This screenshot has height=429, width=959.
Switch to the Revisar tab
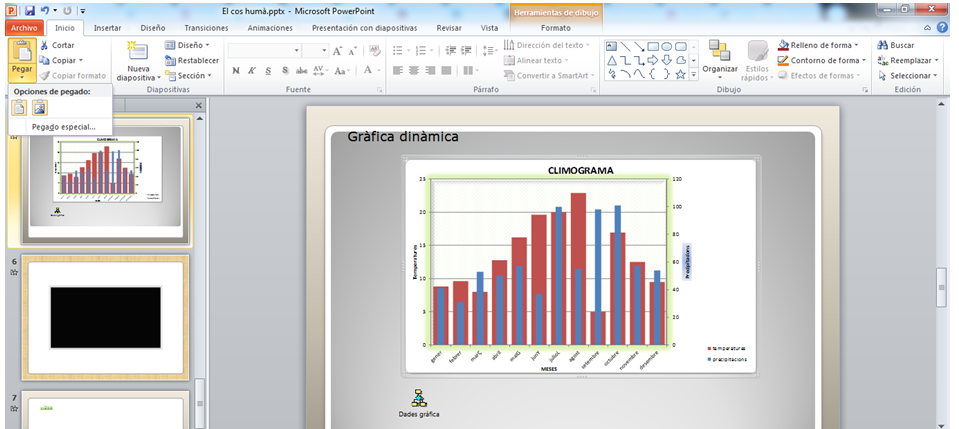(449, 28)
